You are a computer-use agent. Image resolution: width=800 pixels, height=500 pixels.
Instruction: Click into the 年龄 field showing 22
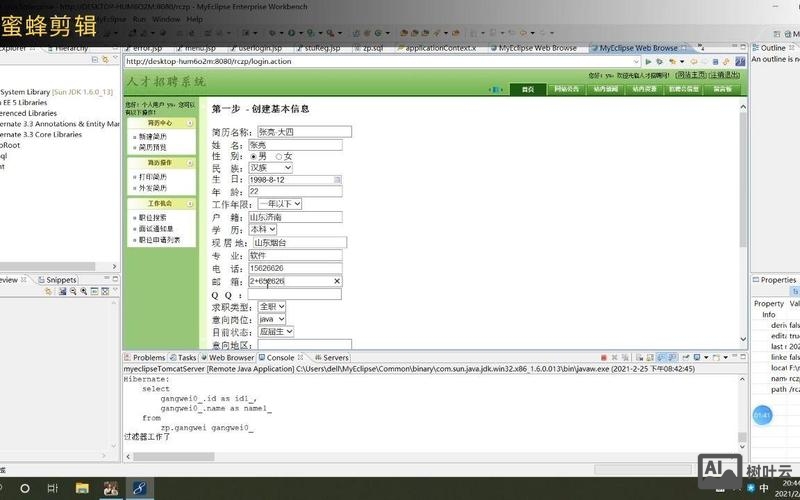295,192
